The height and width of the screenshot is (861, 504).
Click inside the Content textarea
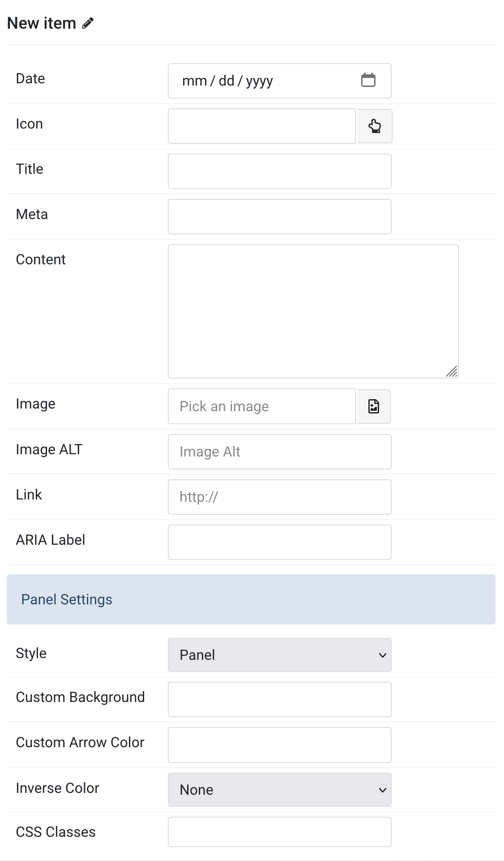pyautogui.click(x=313, y=311)
